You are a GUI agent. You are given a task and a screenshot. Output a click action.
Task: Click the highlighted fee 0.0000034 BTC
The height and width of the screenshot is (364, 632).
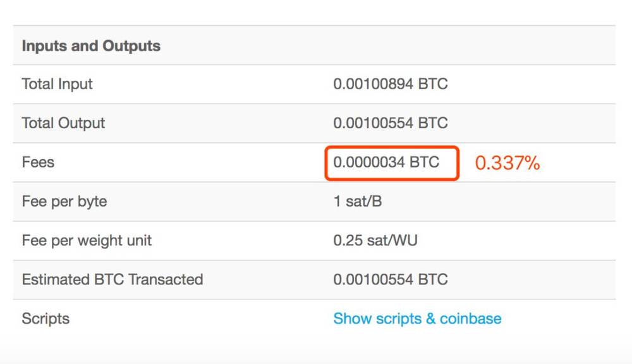(386, 162)
